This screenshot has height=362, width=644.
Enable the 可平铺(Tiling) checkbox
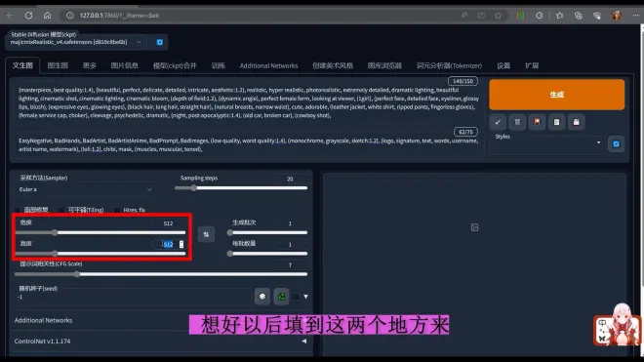coord(61,210)
